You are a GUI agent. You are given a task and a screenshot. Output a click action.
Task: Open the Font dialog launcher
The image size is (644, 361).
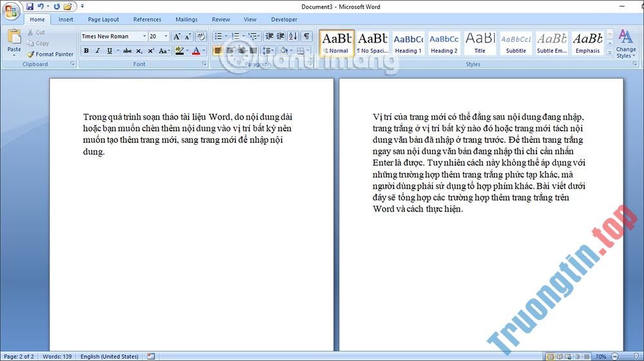(x=204, y=64)
